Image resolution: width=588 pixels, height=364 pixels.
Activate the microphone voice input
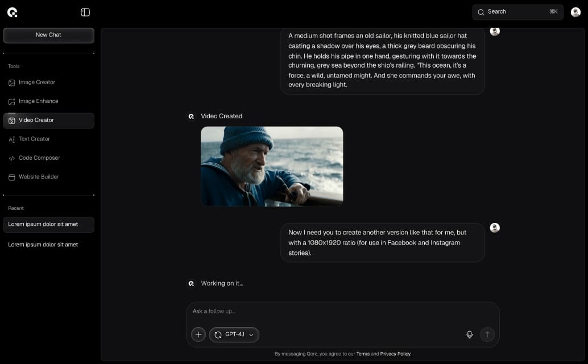tap(469, 334)
